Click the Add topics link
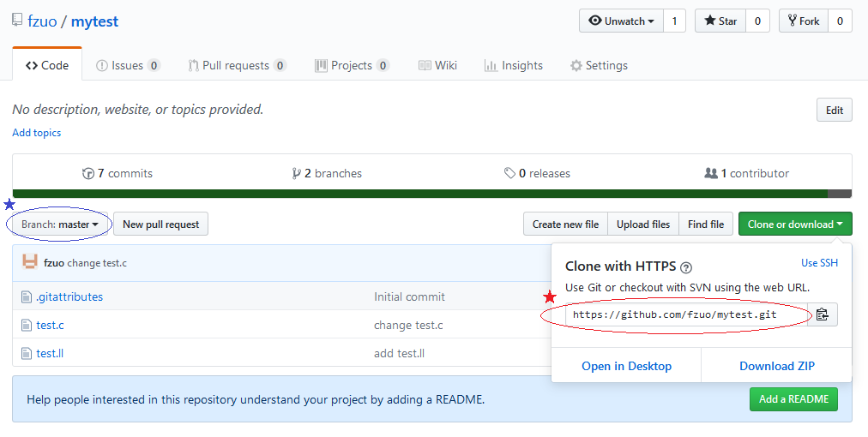Viewport: 868px width, 437px height. coord(37,133)
